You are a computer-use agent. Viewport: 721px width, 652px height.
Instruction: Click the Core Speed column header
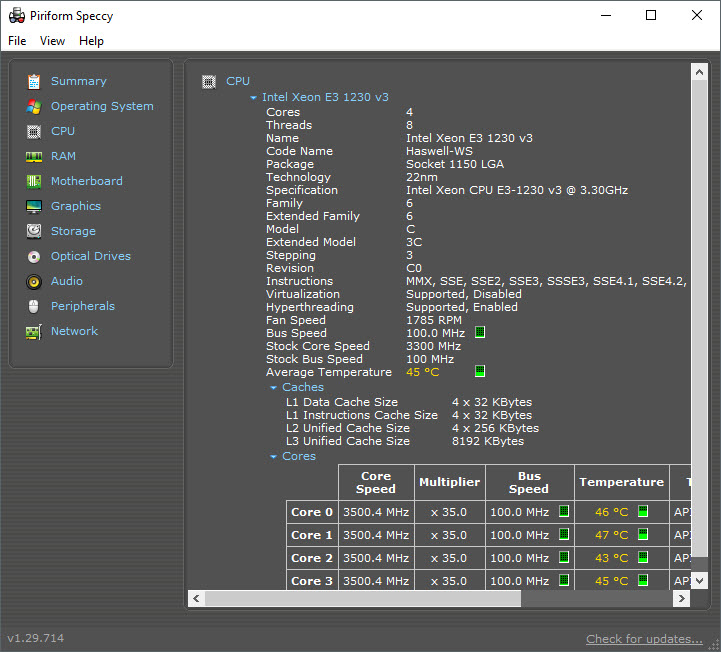376,483
